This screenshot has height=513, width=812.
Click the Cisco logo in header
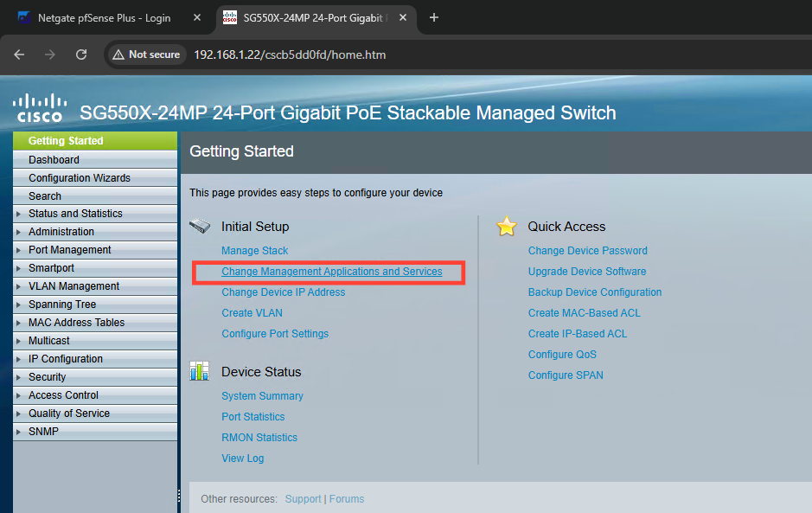(x=40, y=108)
